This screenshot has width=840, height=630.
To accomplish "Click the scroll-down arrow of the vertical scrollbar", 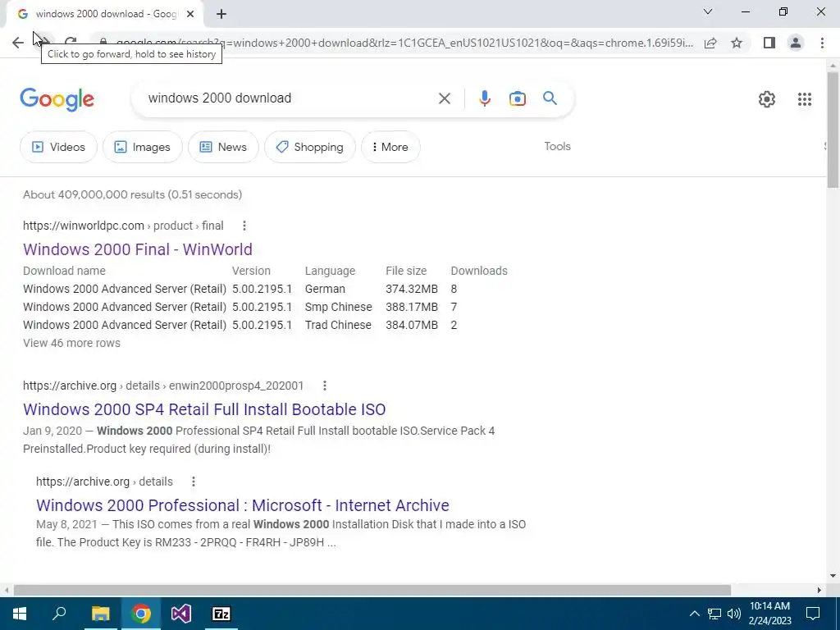I will tap(833, 576).
